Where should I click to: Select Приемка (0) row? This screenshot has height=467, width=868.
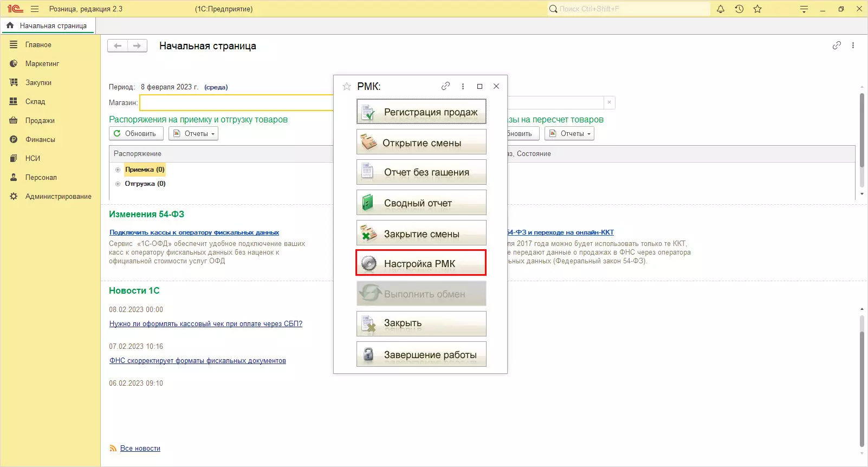tap(145, 170)
